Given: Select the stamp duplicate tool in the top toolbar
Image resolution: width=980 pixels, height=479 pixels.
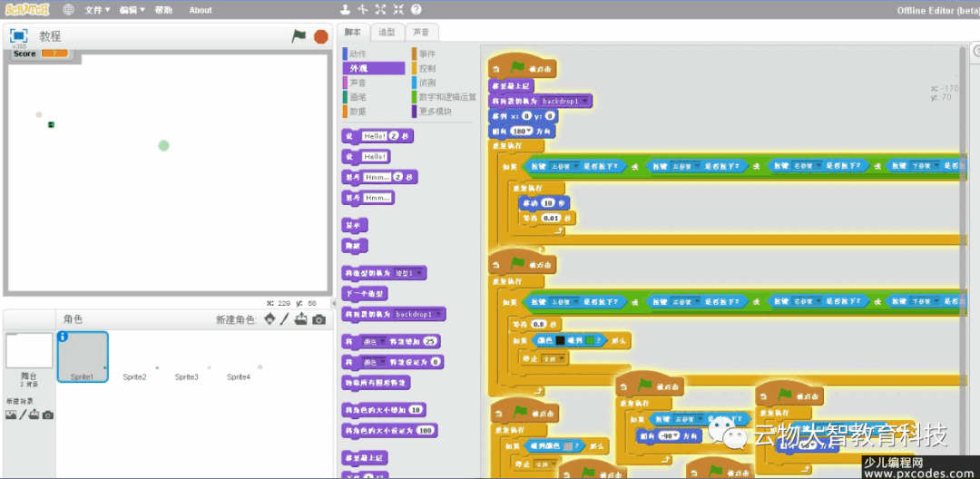Looking at the screenshot, I should click(345, 10).
